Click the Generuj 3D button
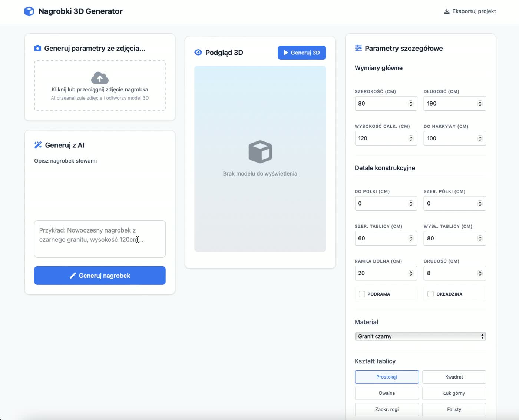Viewport: 519px width, 420px height. pyautogui.click(x=302, y=53)
